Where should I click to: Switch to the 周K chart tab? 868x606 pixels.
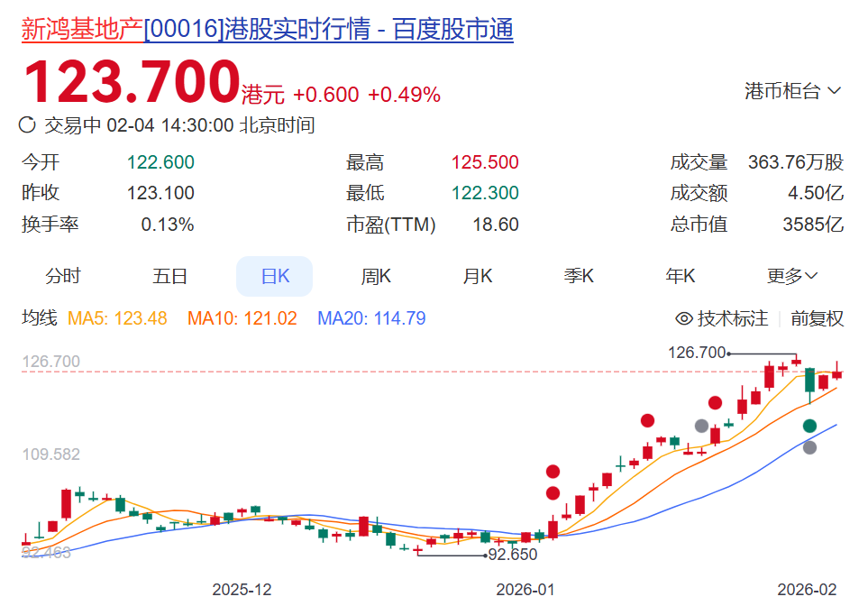(x=376, y=276)
